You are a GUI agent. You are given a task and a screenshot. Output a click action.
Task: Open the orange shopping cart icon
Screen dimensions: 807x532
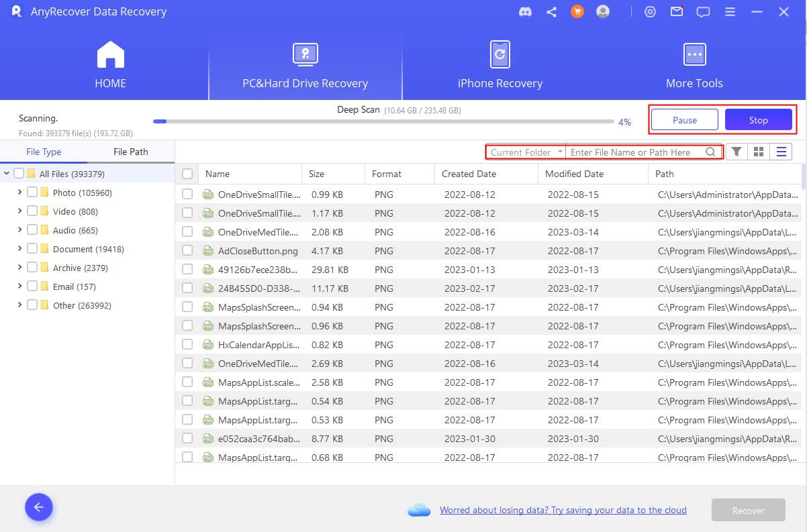coord(577,12)
